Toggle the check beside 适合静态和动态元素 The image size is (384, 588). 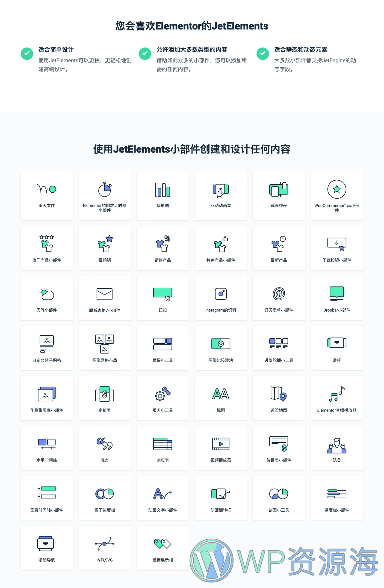[x=263, y=53]
